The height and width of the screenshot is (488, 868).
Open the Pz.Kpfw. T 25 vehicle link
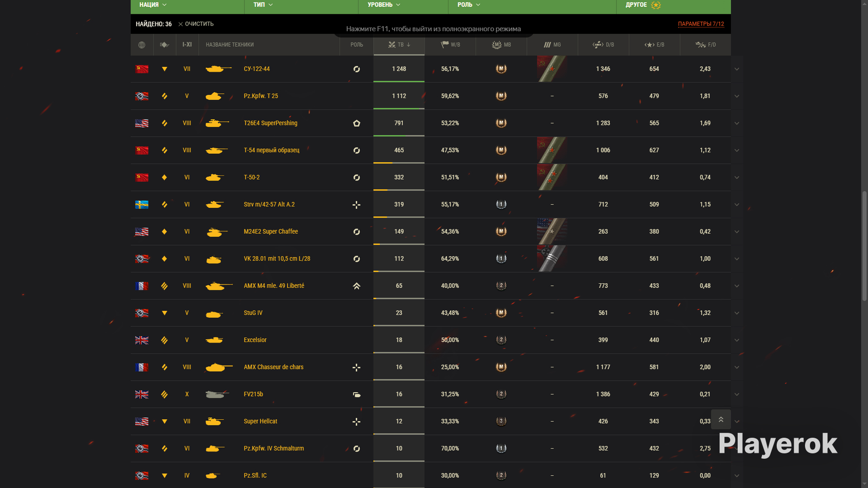pos(261,96)
